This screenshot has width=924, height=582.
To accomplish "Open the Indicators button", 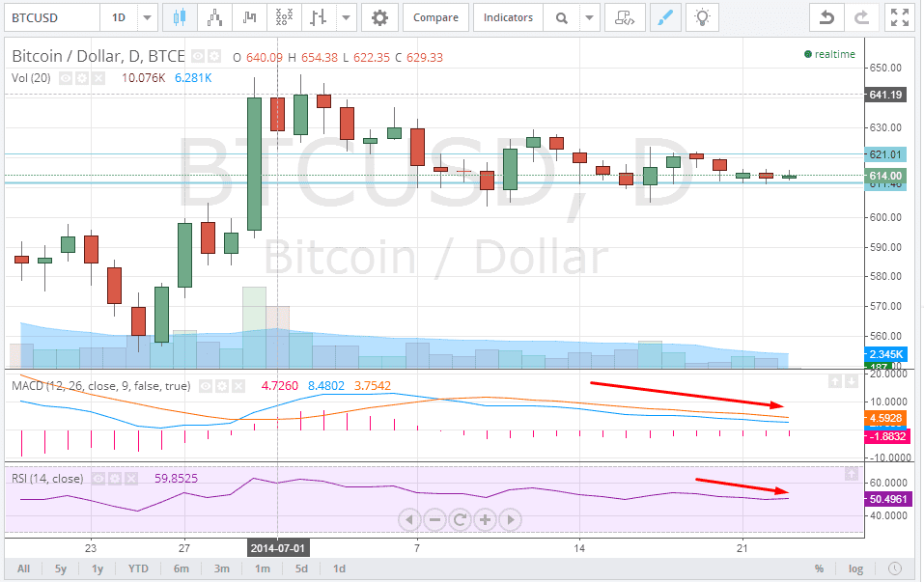I will pos(508,17).
